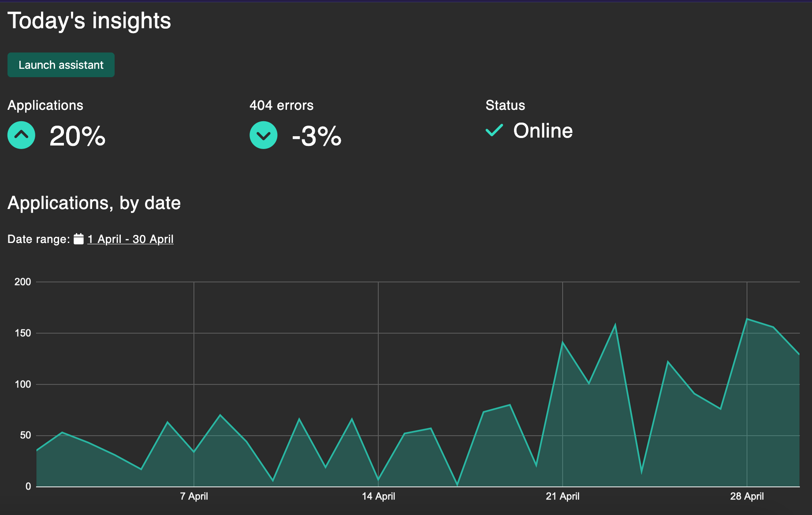Open the calendar icon beside Date range
Viewport: 812px width, 515px height.
coord(78,239)
